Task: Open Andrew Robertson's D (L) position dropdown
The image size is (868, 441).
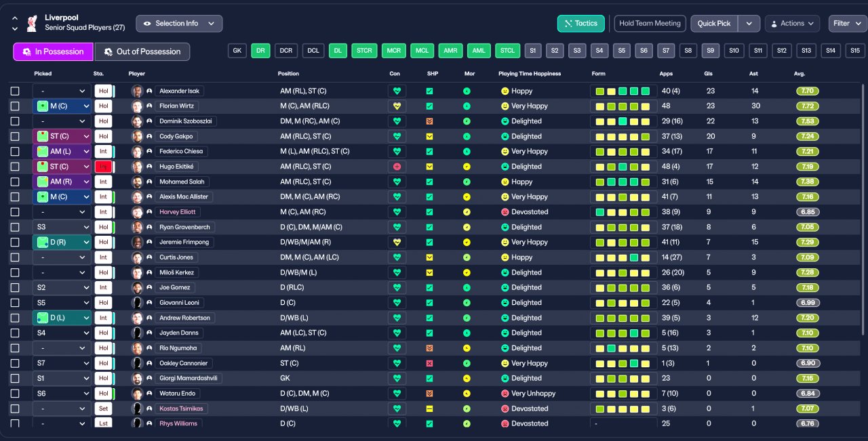Action: pyautogui.click(x=62, y=318)
